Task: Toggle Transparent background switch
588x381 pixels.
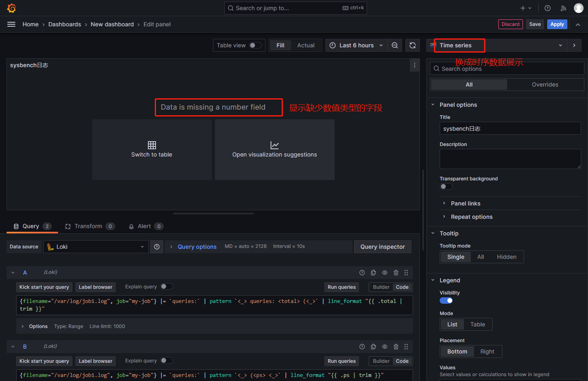Action: click(446, 186)
